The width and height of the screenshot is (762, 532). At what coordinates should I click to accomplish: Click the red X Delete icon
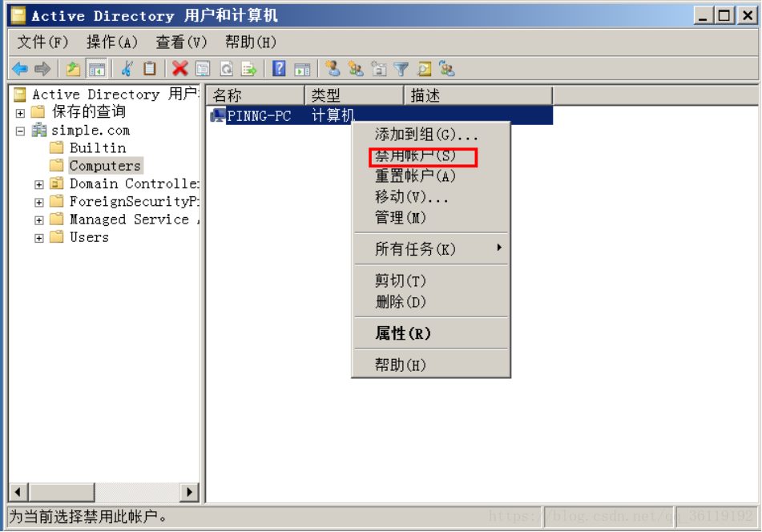(x=179, y=69)
